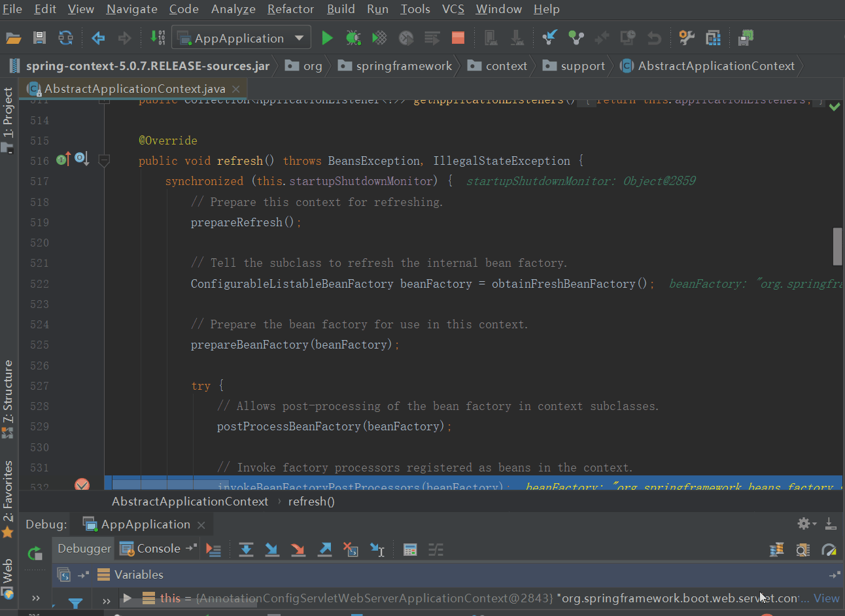Screen dimensions: 845x616
Task: Click the Debug bug icon in toolbar
Action: 353,38
